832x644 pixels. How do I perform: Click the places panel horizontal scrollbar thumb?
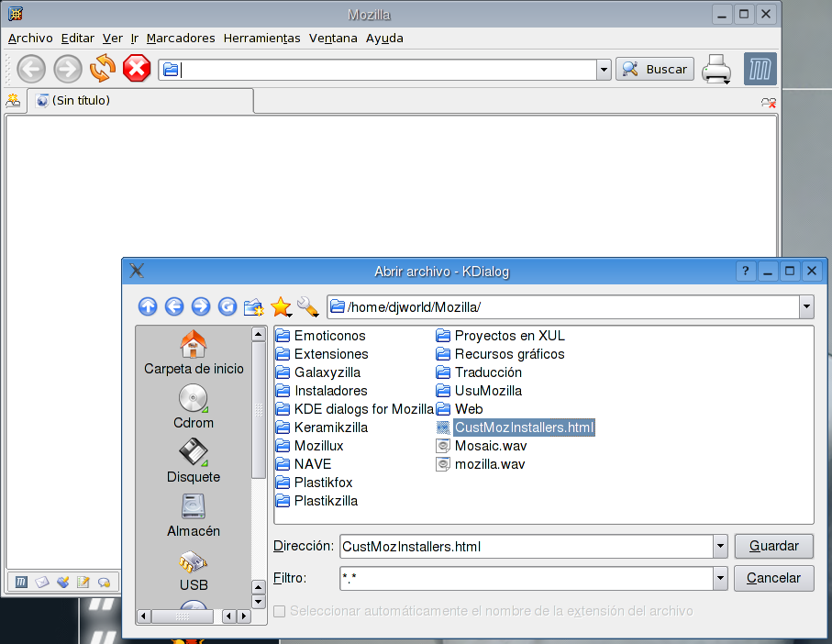[183, 616]
